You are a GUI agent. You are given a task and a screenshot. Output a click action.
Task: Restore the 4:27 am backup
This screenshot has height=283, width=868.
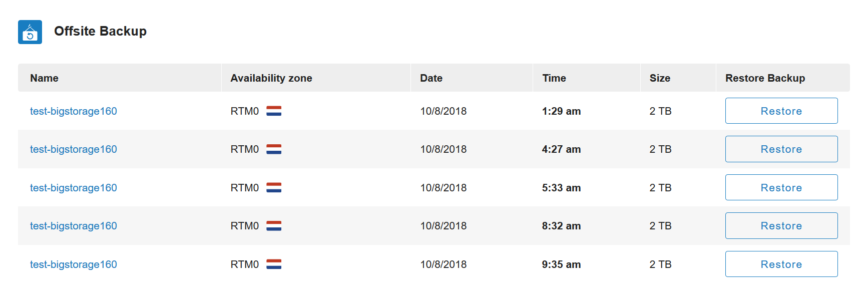tap(781, 149)
